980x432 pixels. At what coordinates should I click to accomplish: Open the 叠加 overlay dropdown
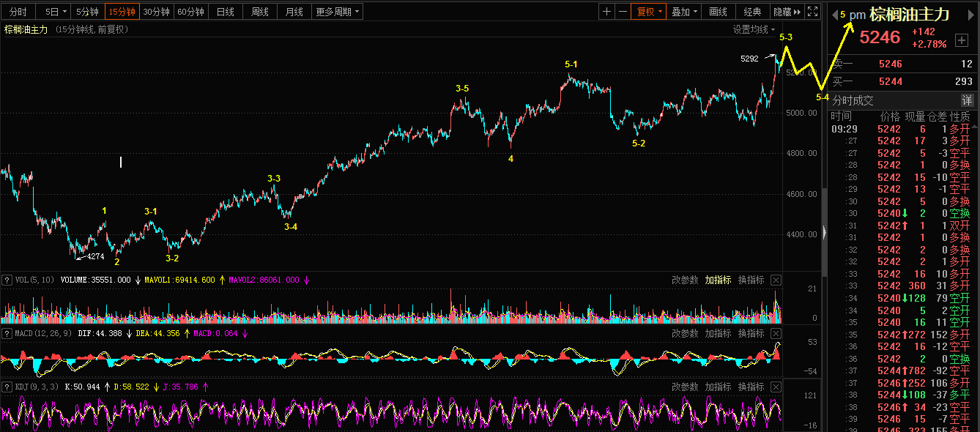684,12
